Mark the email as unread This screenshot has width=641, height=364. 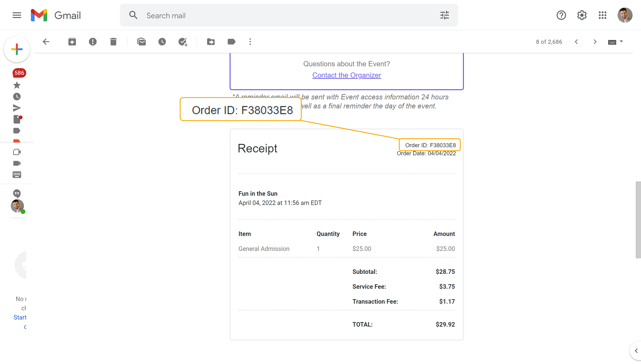coord(142,42)
